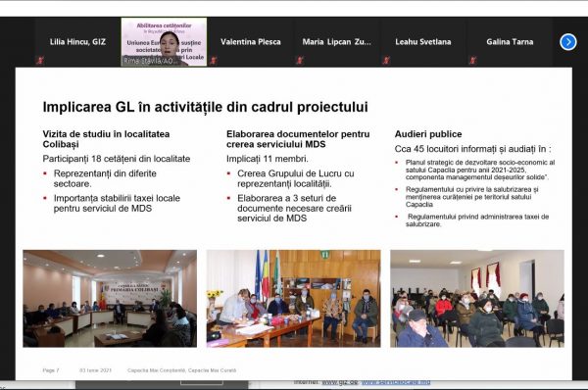Show next participants with blue arrow

pos(568,42)
